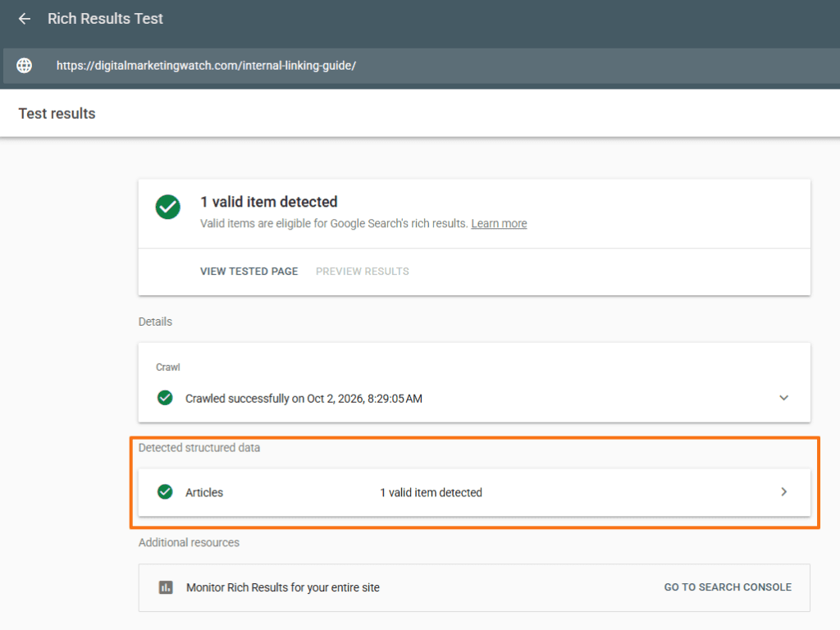
Task: Click the Test results heading
Action: point(57,113)
